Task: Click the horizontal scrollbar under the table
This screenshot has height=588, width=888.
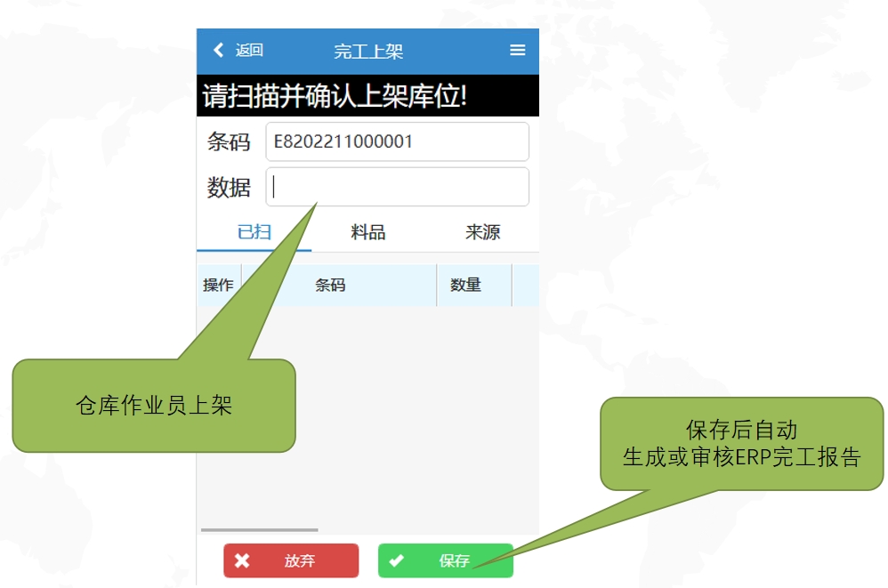Action: click(x=260, y=529)
